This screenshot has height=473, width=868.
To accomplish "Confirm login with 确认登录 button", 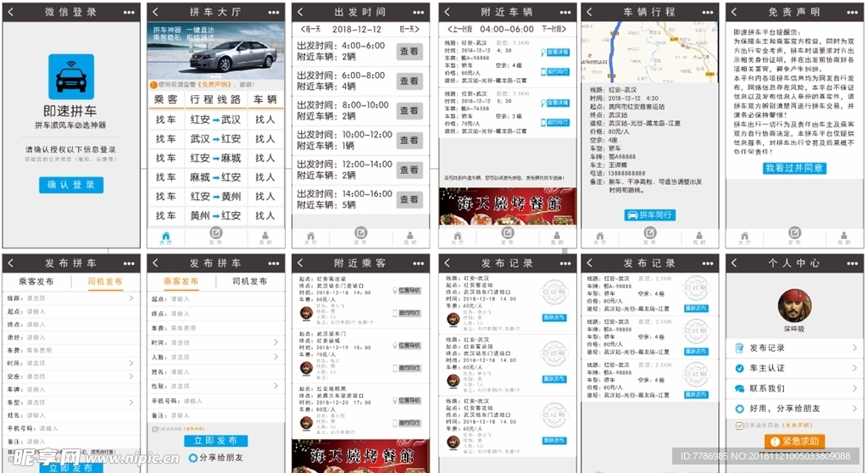I will pos(71,185).
